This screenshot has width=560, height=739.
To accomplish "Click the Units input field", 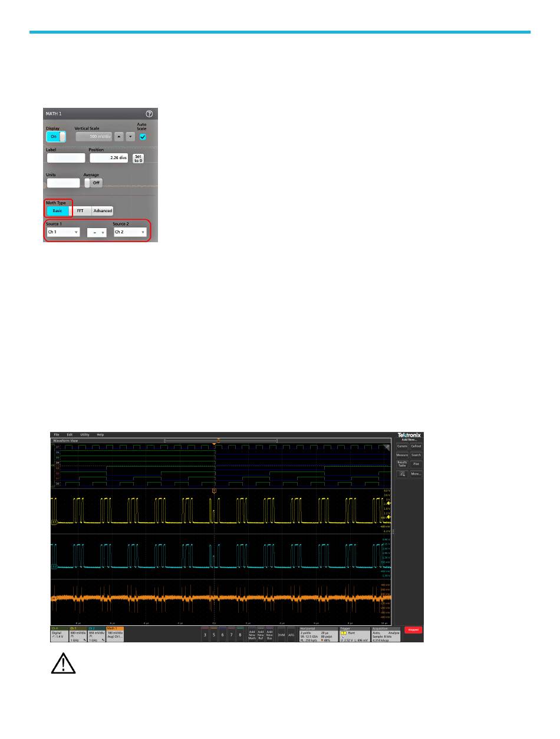I will click(x=63, y=183).
